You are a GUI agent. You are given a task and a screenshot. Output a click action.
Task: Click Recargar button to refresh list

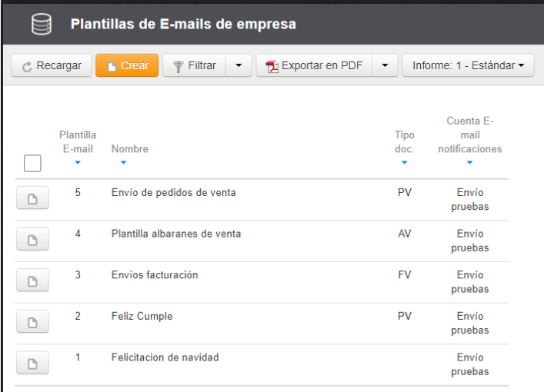click(52, 65)
